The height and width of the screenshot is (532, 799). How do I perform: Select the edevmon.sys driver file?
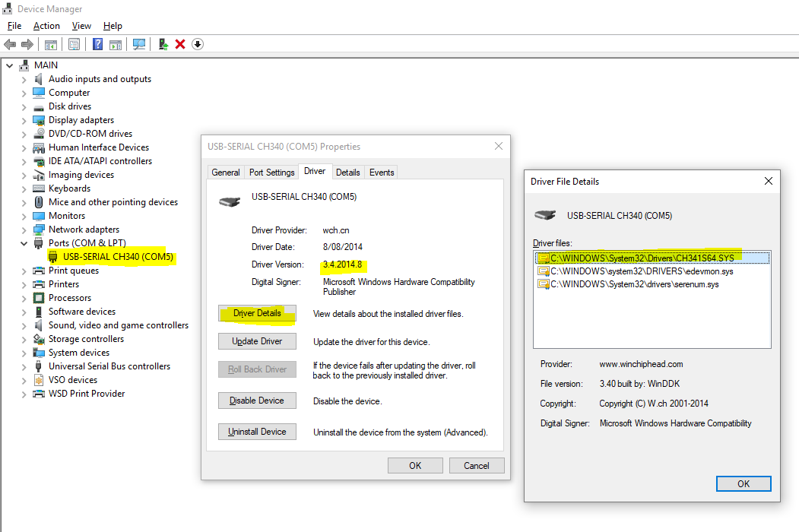click(642, 271)
